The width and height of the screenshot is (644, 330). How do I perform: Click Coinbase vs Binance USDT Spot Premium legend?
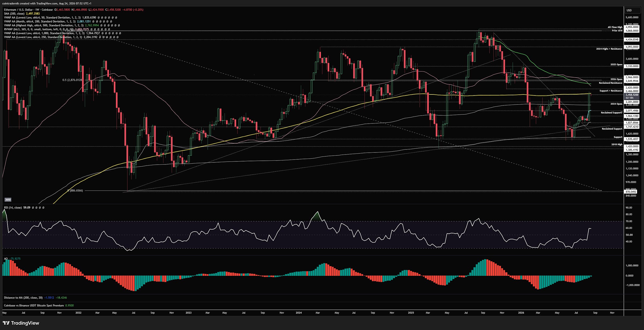click(34, 306)
